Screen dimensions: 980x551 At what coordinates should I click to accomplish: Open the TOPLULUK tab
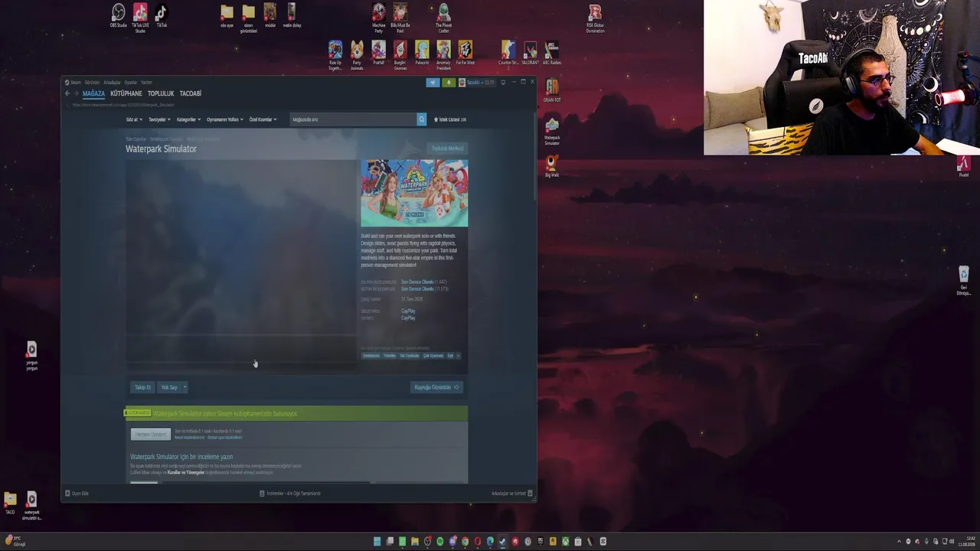161,93
